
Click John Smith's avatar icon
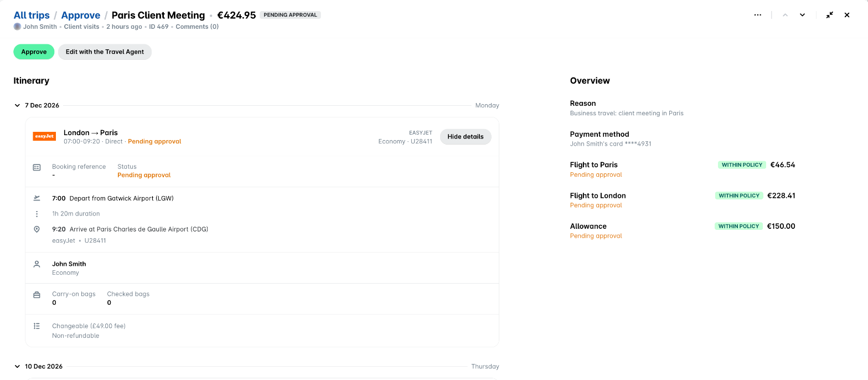coord(17,27)
